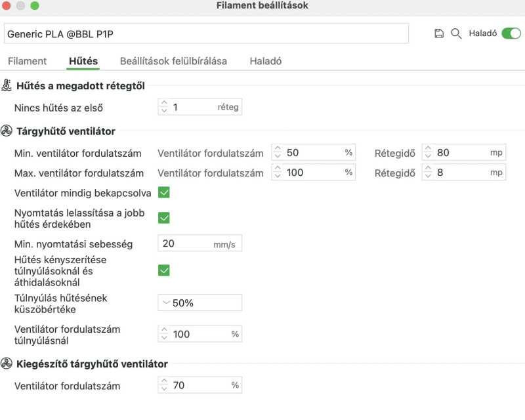
Task: Increase the auxiliary fan speed 70% value
Action: pos(164,381)
